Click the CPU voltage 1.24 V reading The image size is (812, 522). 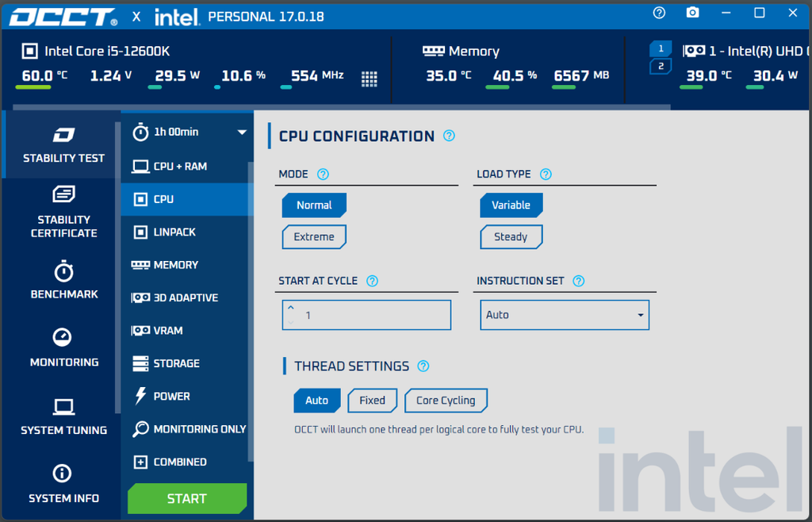coord(111,76)
